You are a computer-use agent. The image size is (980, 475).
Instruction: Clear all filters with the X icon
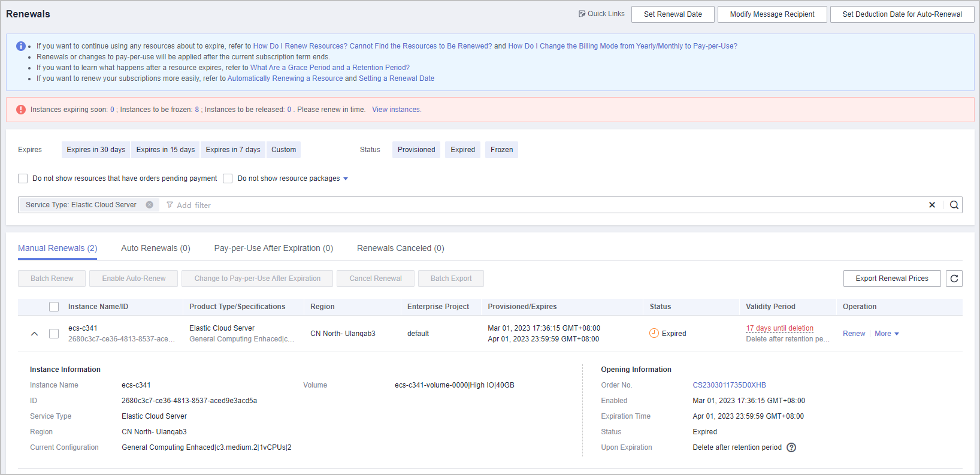(931, 205)
